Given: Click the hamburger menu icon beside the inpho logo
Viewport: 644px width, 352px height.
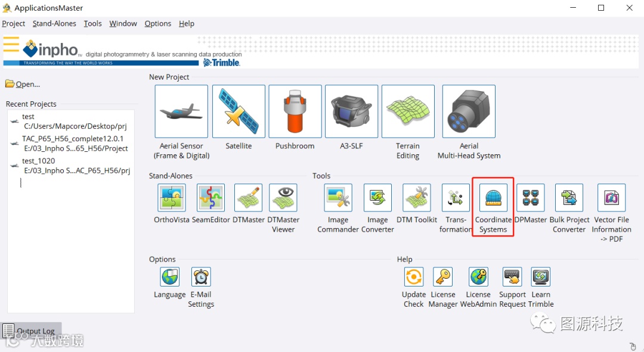Looking at the screenshot, I should tap(11, 44).
